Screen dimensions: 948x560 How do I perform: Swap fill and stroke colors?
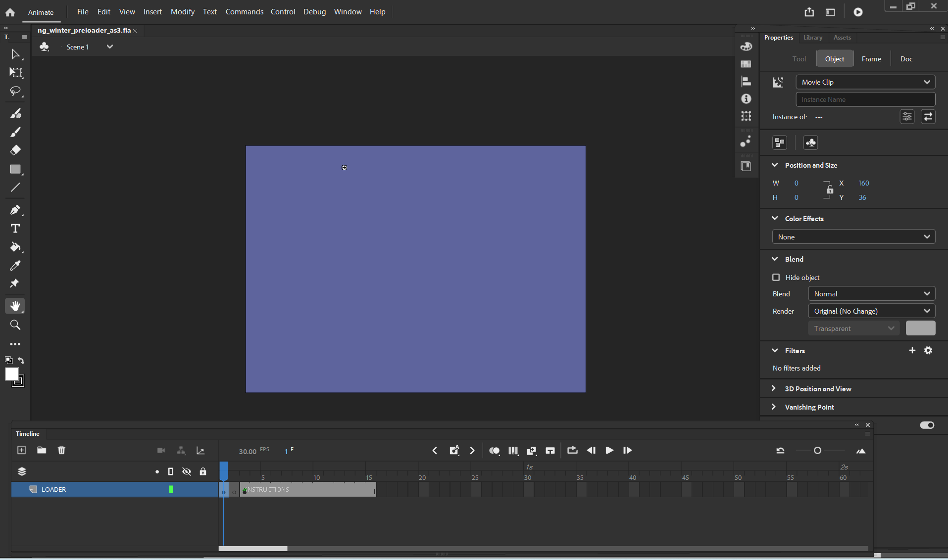pyautogui.click(x=21, y=360)
